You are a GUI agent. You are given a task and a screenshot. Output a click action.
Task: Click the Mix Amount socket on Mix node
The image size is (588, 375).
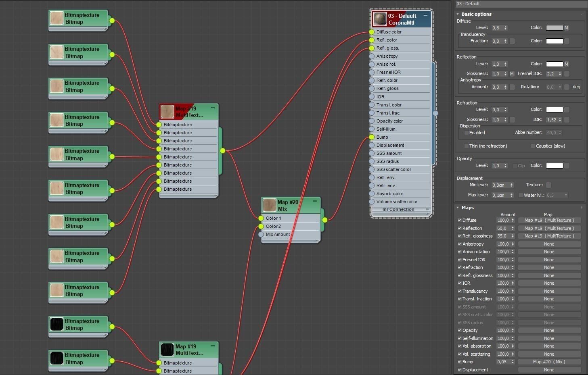(261, 234)
